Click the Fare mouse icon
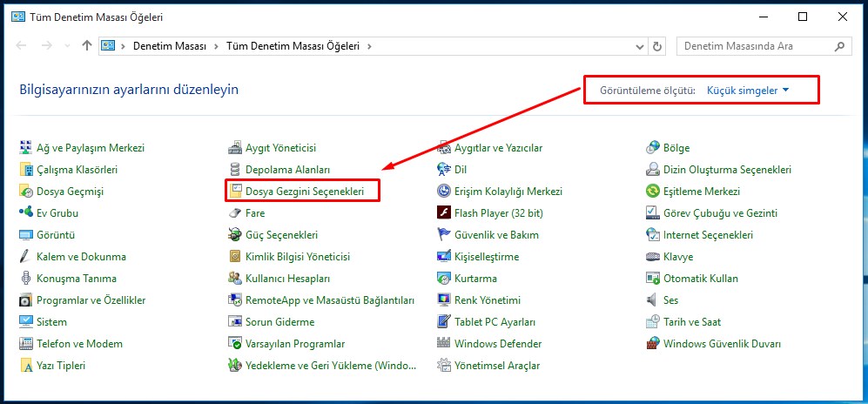This screenshot has height=404, width=868. pyautogui.click(x=234, y=213)
